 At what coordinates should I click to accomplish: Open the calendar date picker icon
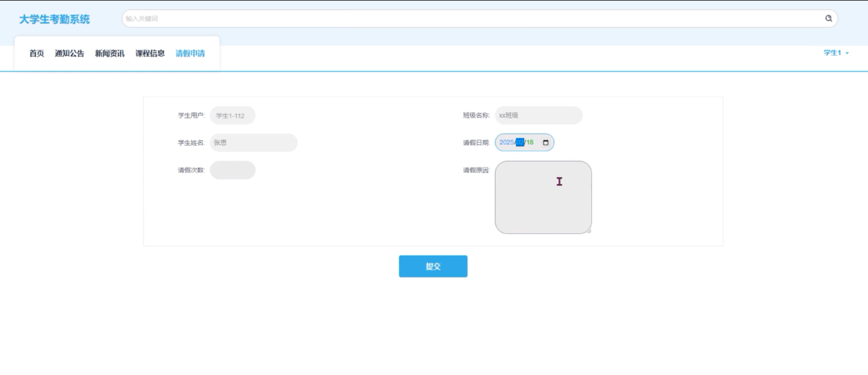pyautogui.click(x=545, y=142)
